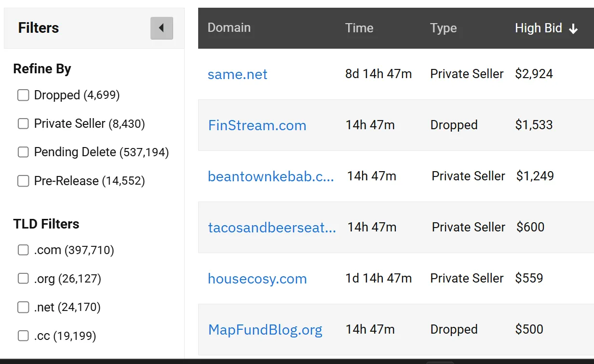Check the .cc TLD filter
Image resolution: width=594 pixels, height=364 pixels.
point(23,336)
